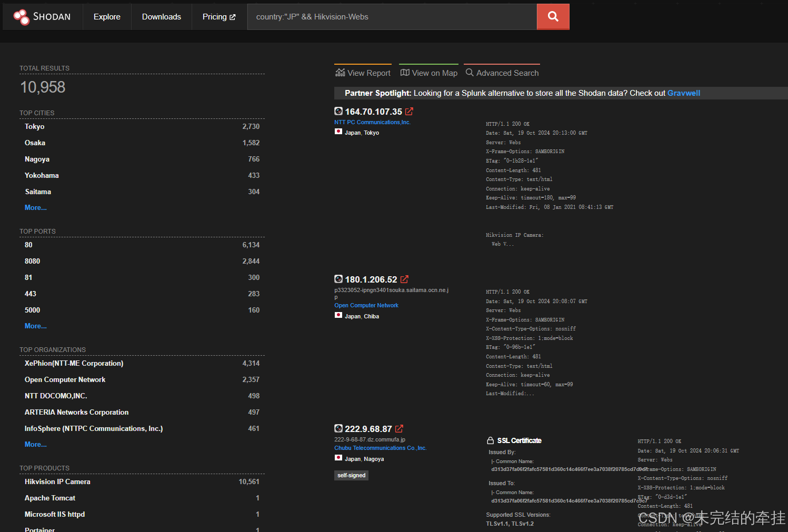The image size is (788, 532).
Task: Click the Hikvision IP Camera banner text
Action: pyautogui.click(x=514, y=235)
